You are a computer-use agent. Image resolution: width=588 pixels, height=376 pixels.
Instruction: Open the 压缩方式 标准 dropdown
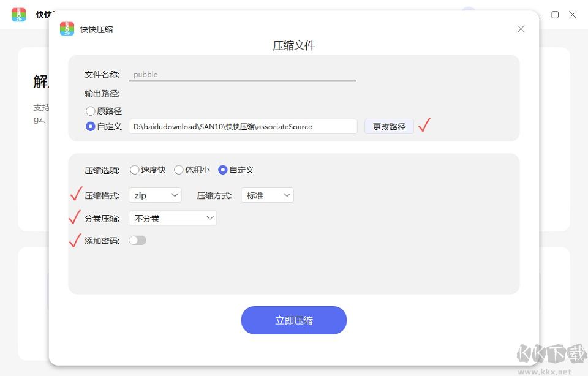click(267, 194)
